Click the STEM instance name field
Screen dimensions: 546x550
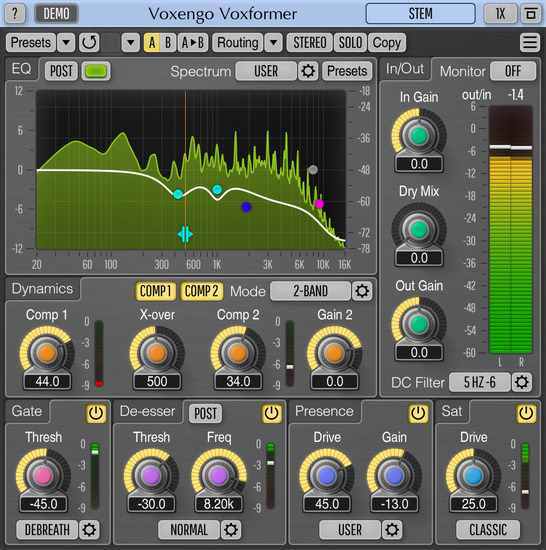click(420, 14)
